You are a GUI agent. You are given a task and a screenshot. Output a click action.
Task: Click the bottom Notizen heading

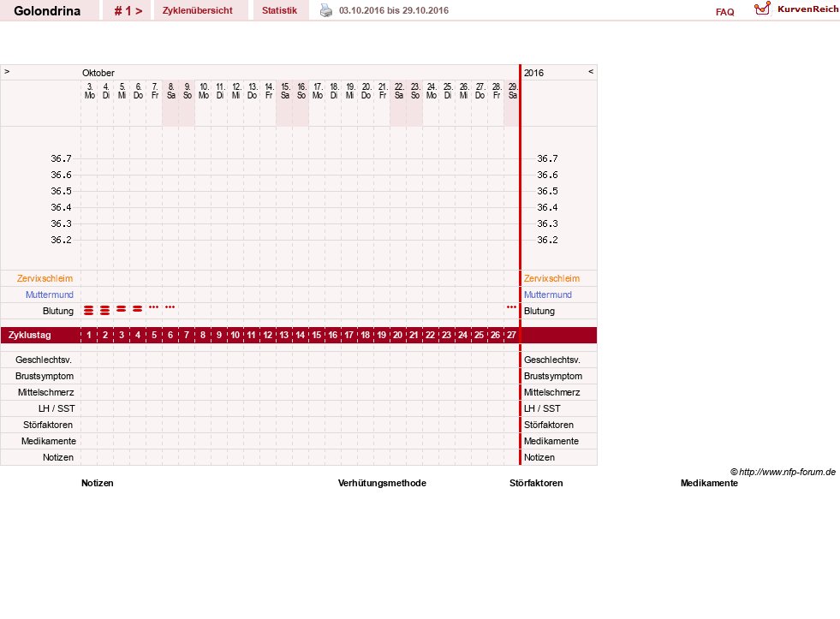98,483
